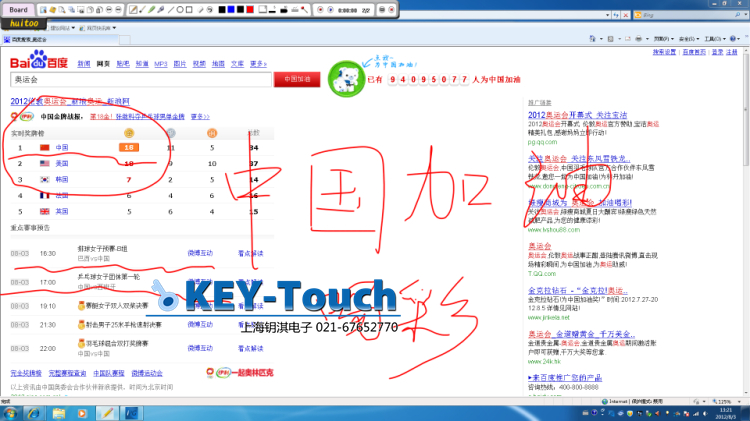The height and width of the screenshot is (421, 750).
Task: Click the Baidu logo
Action: coord(38,60)
